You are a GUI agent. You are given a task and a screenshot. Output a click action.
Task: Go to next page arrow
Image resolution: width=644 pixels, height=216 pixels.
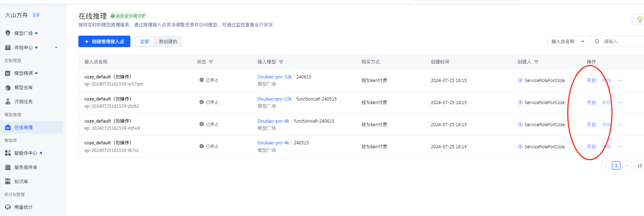(x=627, y=165)
